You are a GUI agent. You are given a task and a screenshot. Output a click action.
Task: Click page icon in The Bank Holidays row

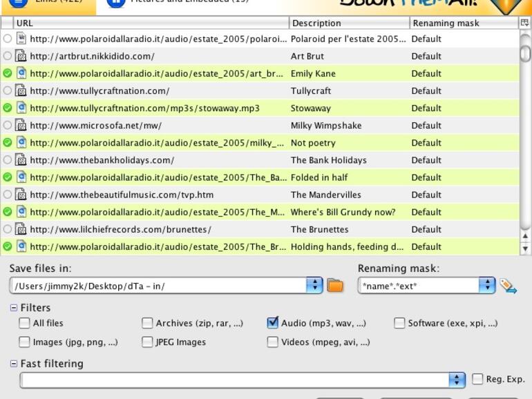pyautogui.click(x=21, y=159)
